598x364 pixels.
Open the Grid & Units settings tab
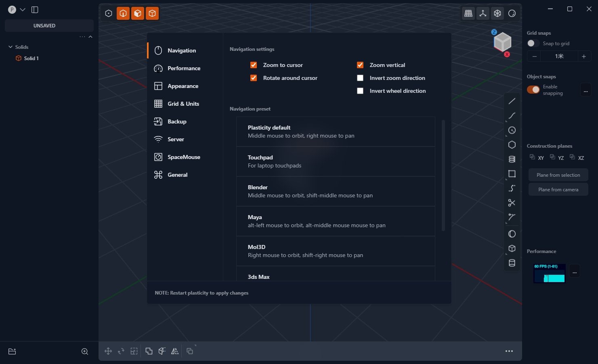[x=185, y=104]
